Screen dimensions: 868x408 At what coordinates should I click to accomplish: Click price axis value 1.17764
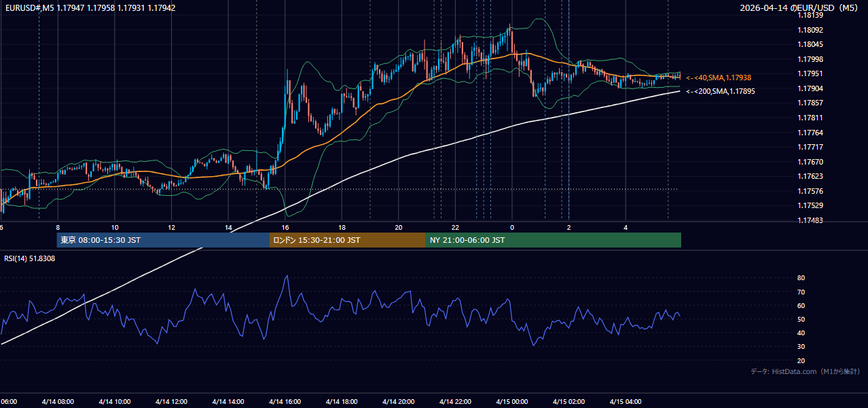810,133
